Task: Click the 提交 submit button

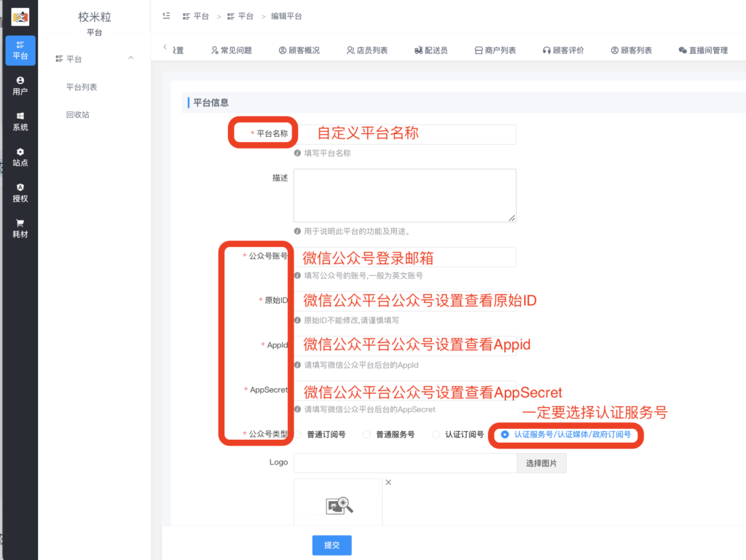Action: [x=331, y=545]
